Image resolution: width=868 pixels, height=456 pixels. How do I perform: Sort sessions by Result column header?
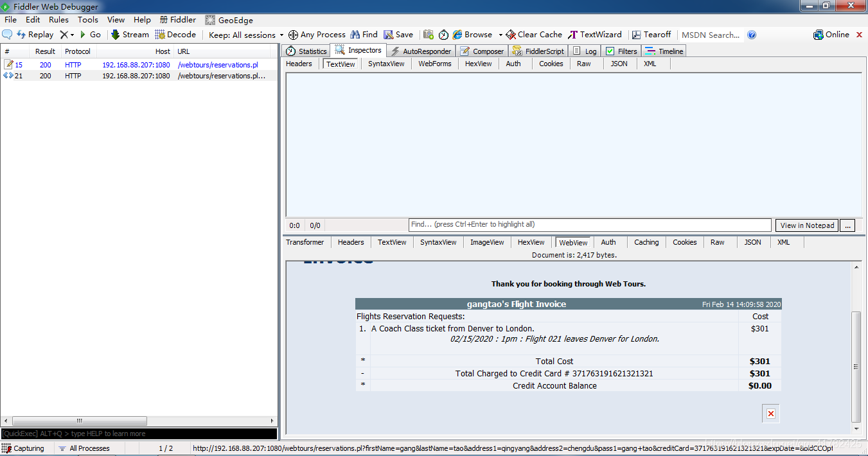(x=45, y=51)
